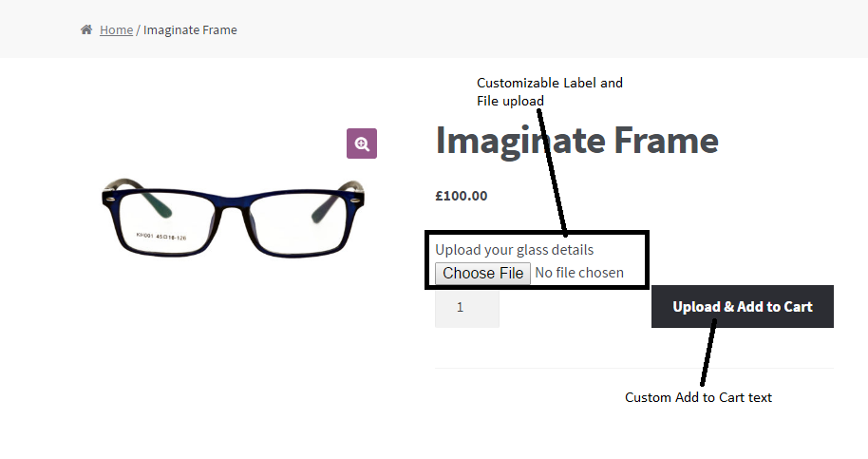Image resolution: width=868 pixels, height=459 pixels.
Task: Click the Upload your glass details label
Action: pyautogui.click(x=515, y=250)
